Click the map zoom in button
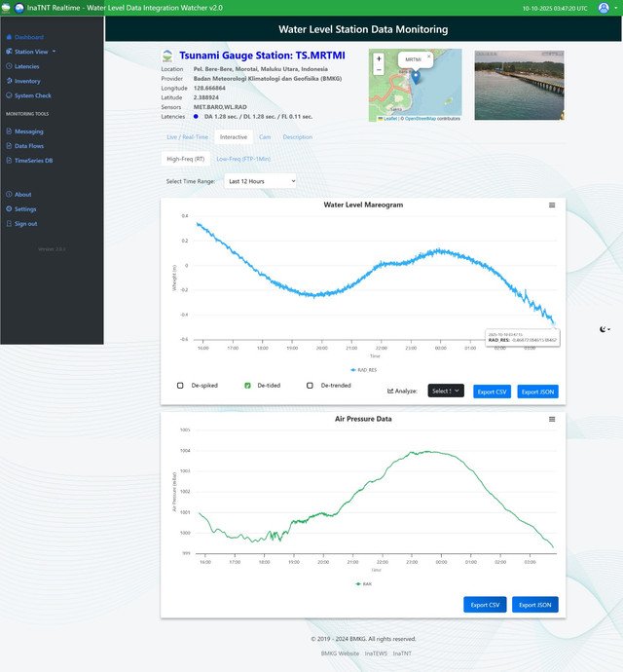 (x=379, y=58)
